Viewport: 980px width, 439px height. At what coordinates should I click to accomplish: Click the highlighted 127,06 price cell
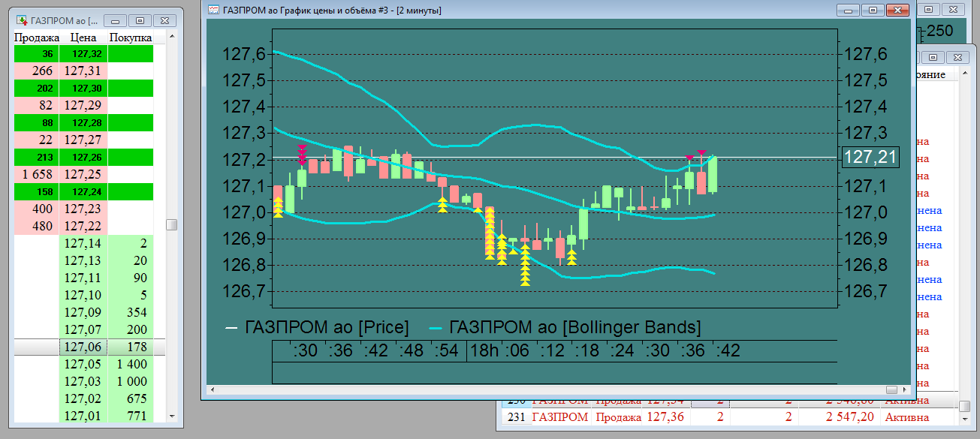83,347
